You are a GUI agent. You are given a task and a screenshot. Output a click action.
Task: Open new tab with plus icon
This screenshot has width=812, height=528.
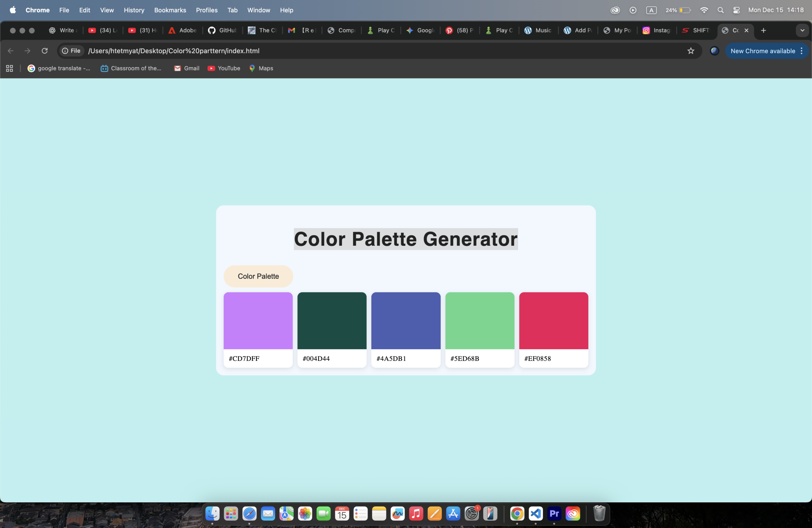click(x=763, y=30)
